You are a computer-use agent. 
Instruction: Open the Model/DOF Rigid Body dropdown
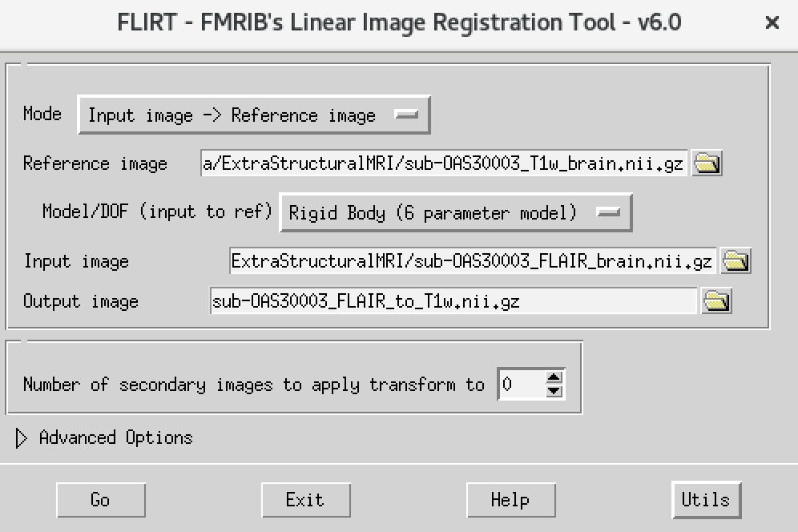tap(456, 212)
